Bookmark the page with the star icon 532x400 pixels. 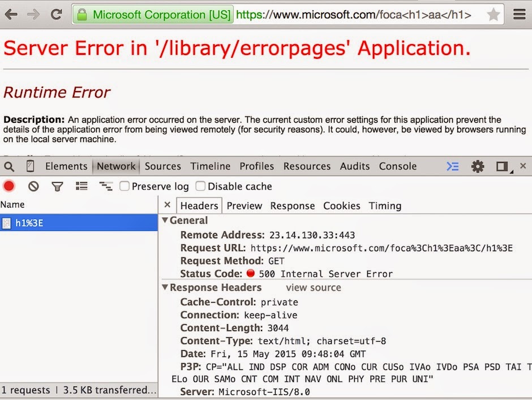pos(494,15)
